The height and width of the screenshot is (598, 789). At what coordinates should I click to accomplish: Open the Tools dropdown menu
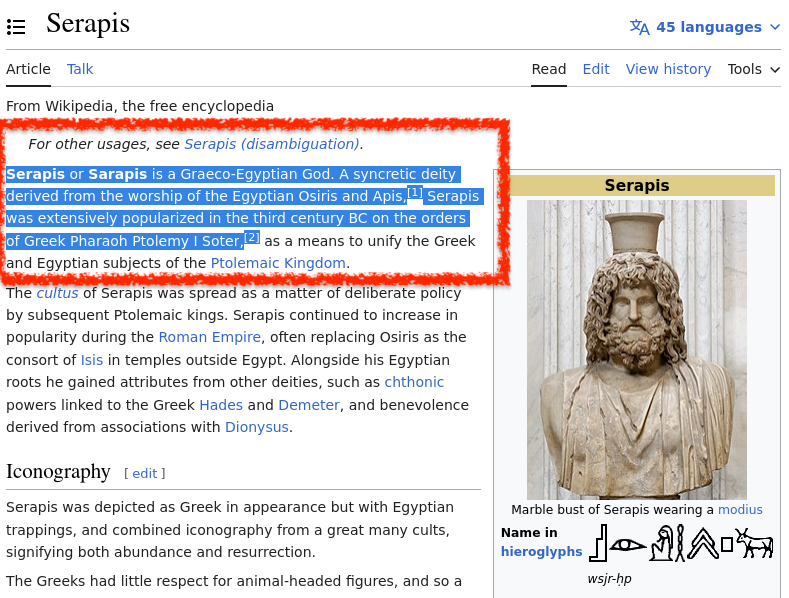pos(753,69)
